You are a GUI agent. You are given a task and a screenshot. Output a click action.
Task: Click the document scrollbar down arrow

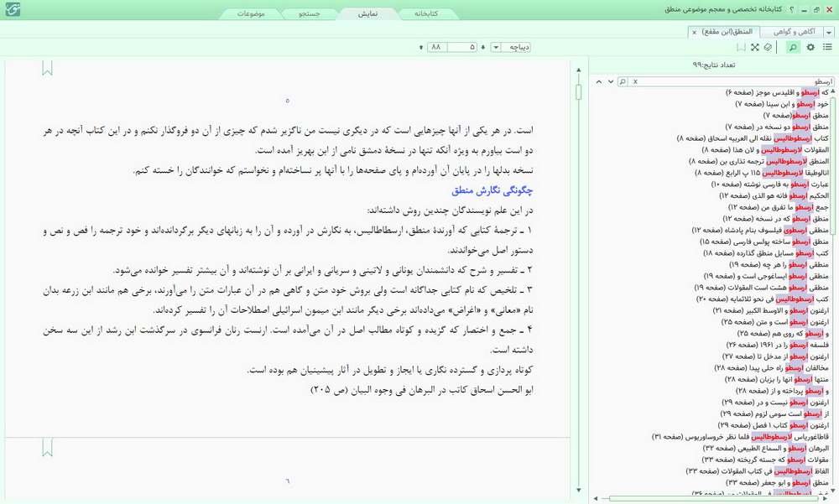tap(578, 490)
